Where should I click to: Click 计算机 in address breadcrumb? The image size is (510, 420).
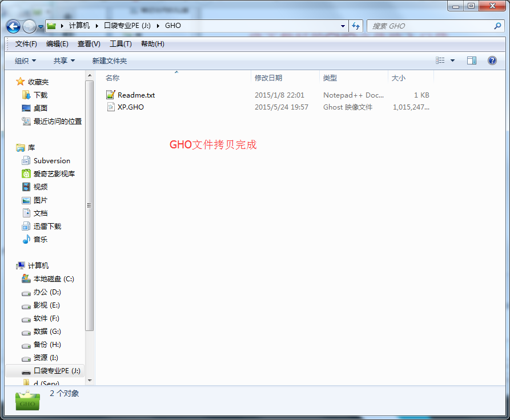pyautogui.click(x=79, y=26)
